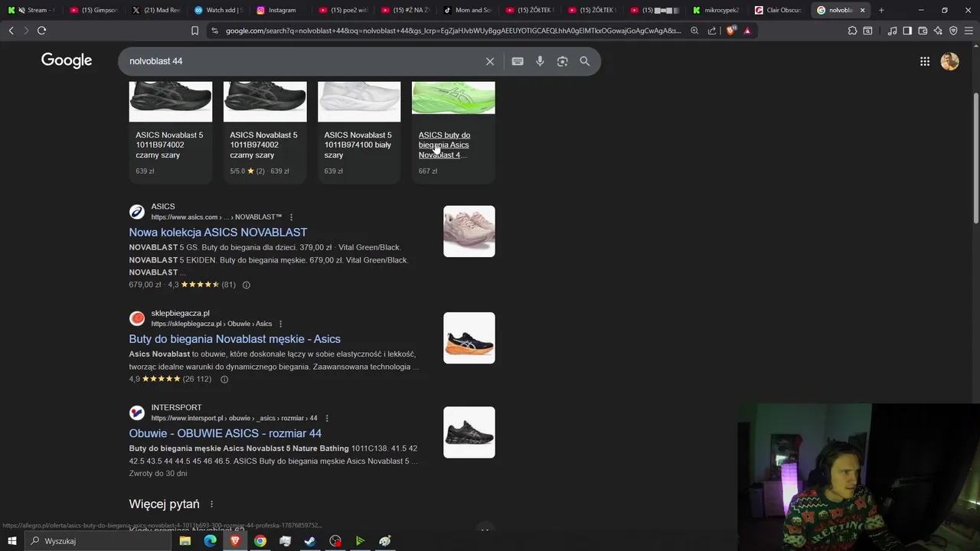
Task: Open a new browser tab
Action: [x=881, y=10]
